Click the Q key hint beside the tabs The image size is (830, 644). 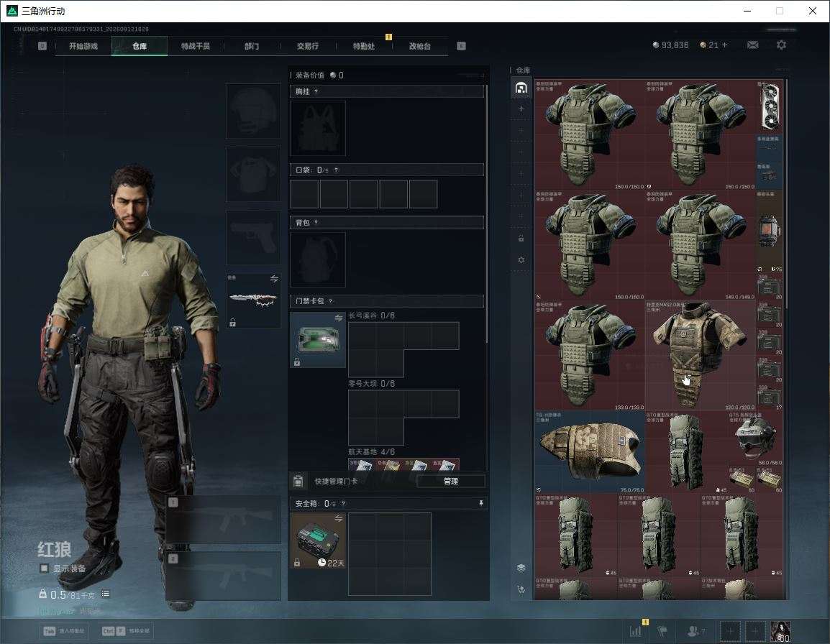pos(42,46)
